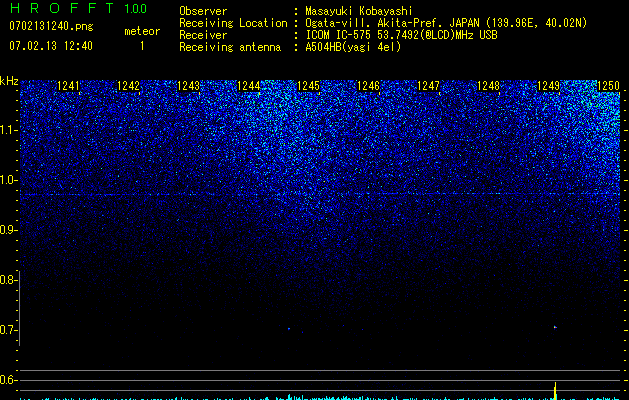This screenshot has height=400, width=629.
Task: Click the meteor echo dot near 1249
Action: coord(556,327)
